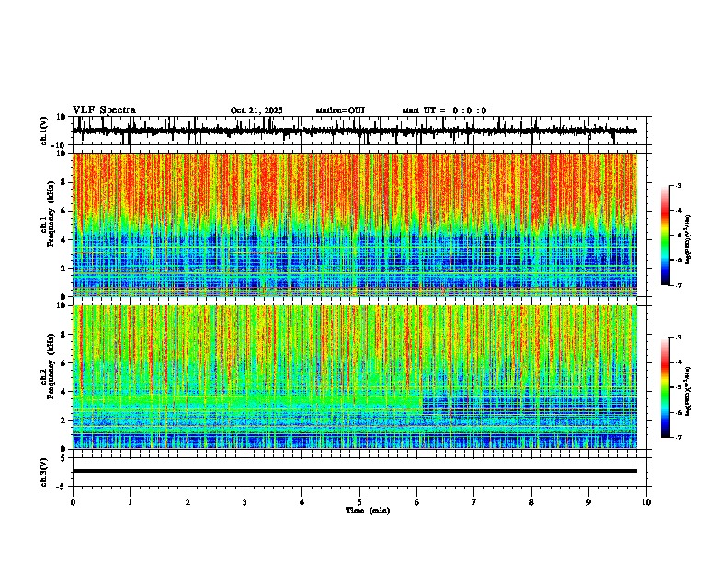Click the time axis tick label "6"

416,502
